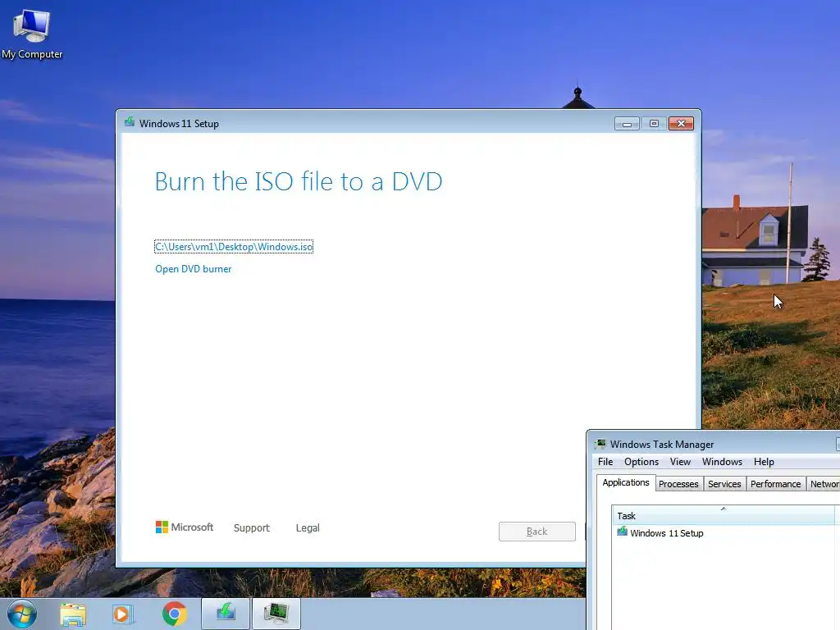Sort by the Task column header

point(723,515)
